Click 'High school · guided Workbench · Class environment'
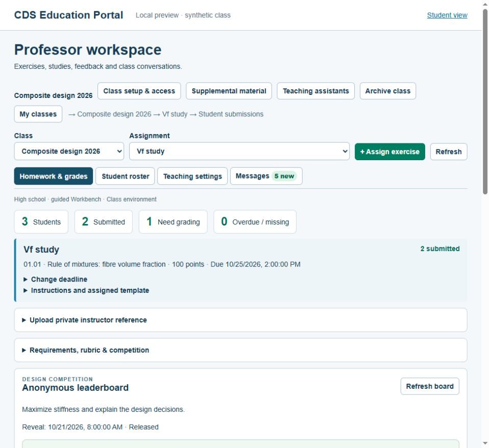 (x=85, y=199)
